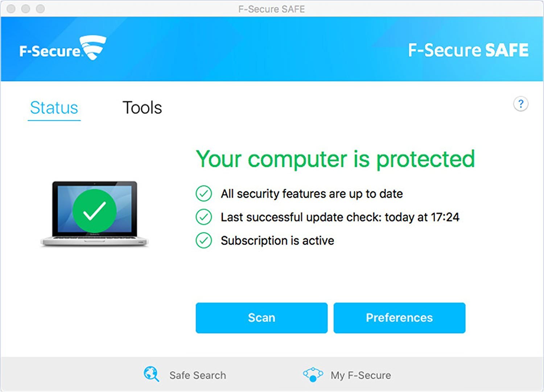
Task: Start a Scan
Action: pos(261,318)
